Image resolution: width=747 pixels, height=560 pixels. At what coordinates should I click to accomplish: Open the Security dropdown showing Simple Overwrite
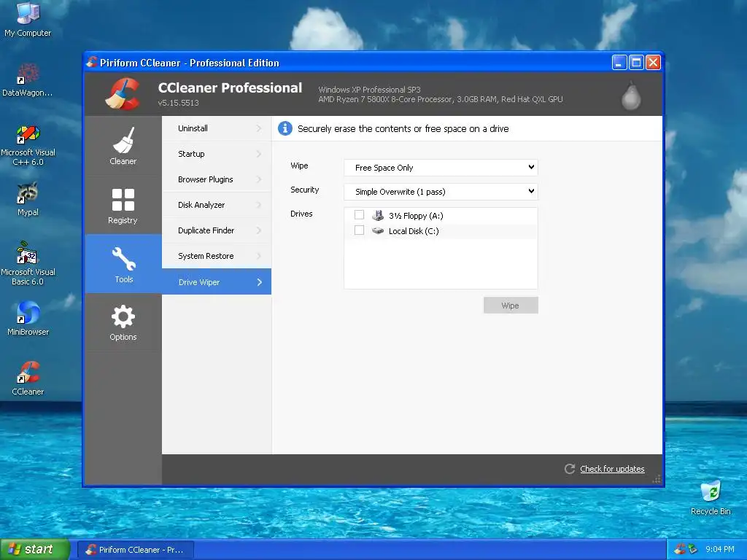point(441,192)
